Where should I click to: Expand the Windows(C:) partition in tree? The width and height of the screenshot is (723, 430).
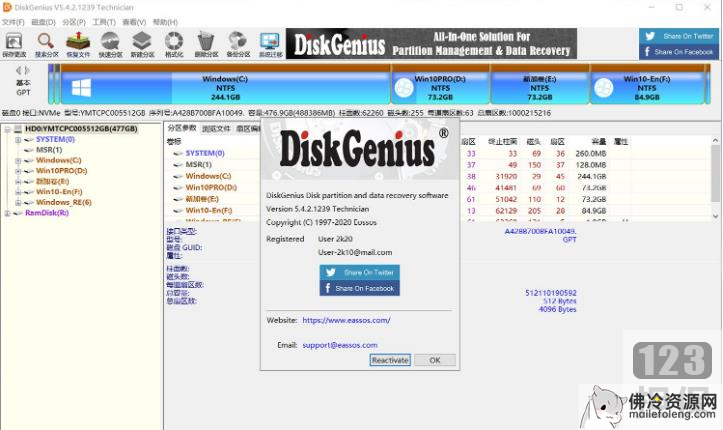18,160
